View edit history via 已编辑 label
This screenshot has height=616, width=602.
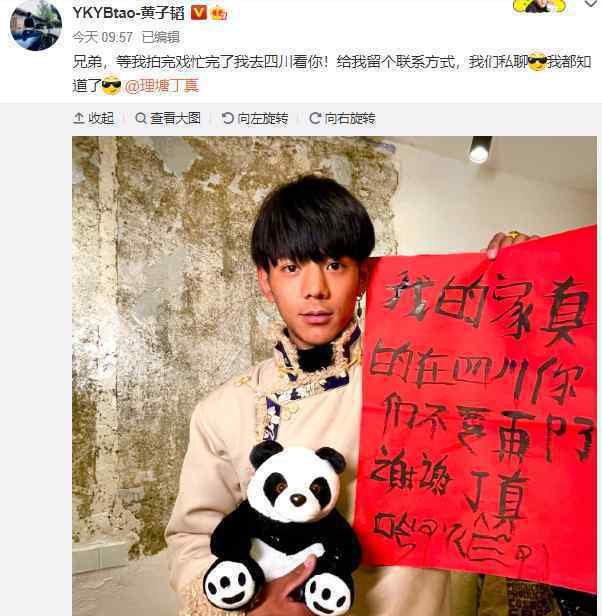(160, 37)
